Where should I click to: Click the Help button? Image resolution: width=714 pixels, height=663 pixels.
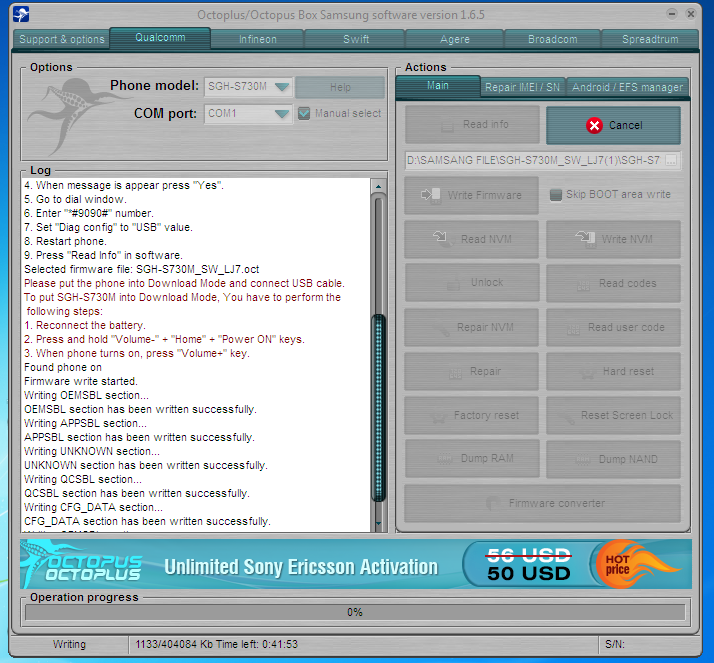coord(340,87)
